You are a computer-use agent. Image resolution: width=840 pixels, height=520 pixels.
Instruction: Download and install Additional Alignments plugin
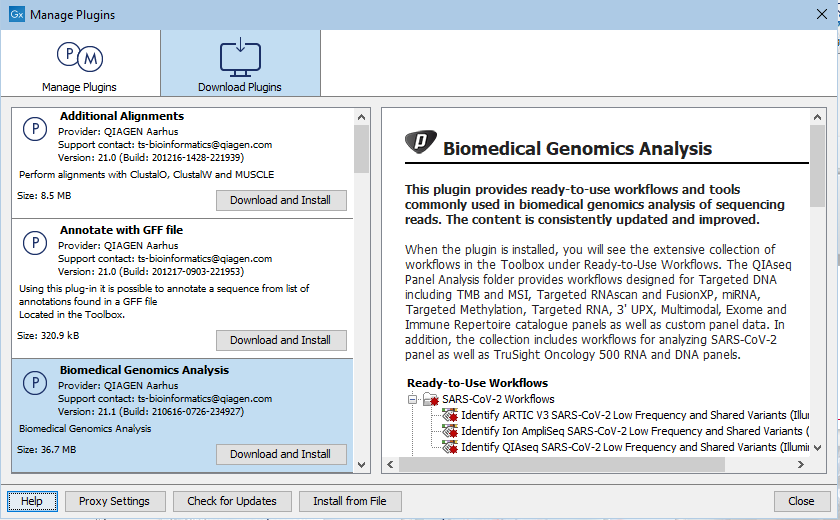281,200
